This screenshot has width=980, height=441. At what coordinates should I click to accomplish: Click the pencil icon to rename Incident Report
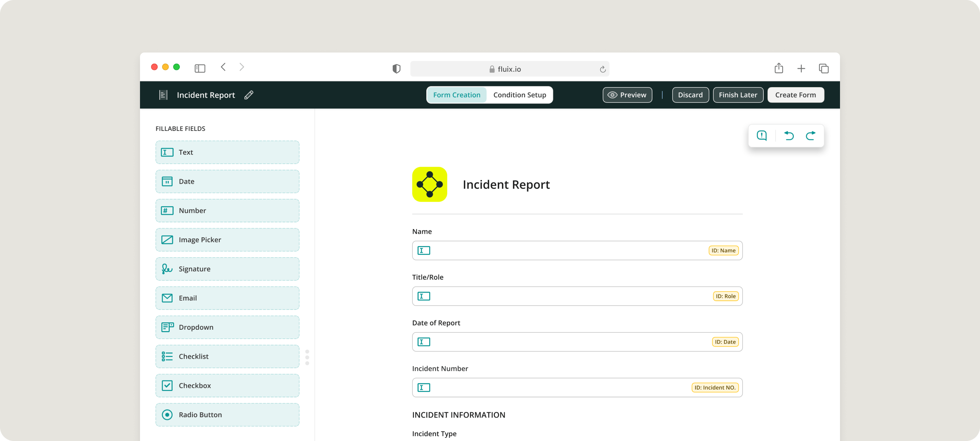coord(249,95)
